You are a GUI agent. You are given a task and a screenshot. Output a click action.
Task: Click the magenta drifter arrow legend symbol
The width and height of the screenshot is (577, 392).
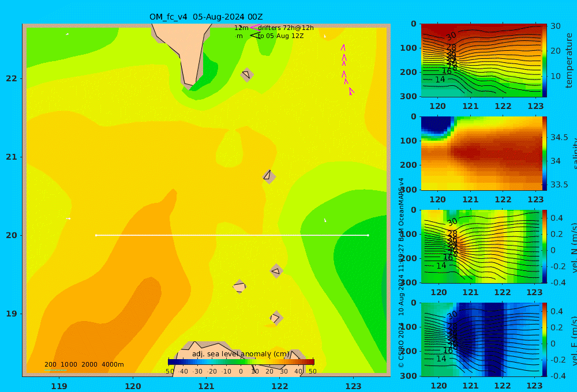pos(255,27)
